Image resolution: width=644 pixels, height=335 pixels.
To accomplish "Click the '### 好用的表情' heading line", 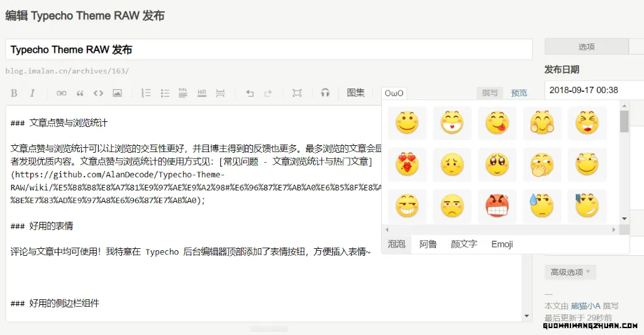I will pyautogui.click(x=42, y=226).
